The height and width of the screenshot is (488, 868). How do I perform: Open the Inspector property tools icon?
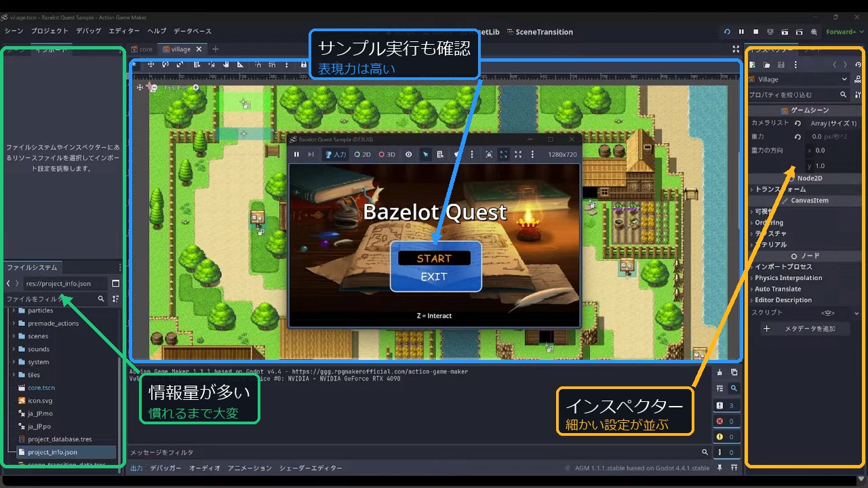[858, 95]
